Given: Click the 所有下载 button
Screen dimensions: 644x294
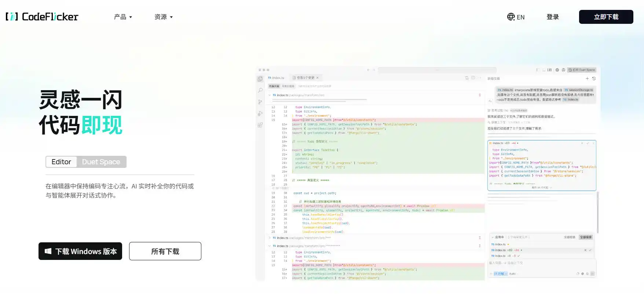Looking at the screenshot, I should tap(165, 251).
